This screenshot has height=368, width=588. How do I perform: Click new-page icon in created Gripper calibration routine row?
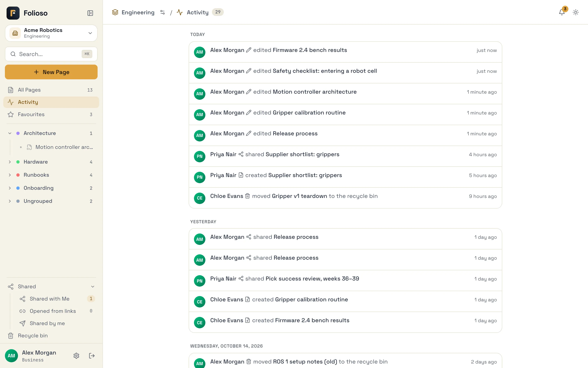(x=247, y=299)
